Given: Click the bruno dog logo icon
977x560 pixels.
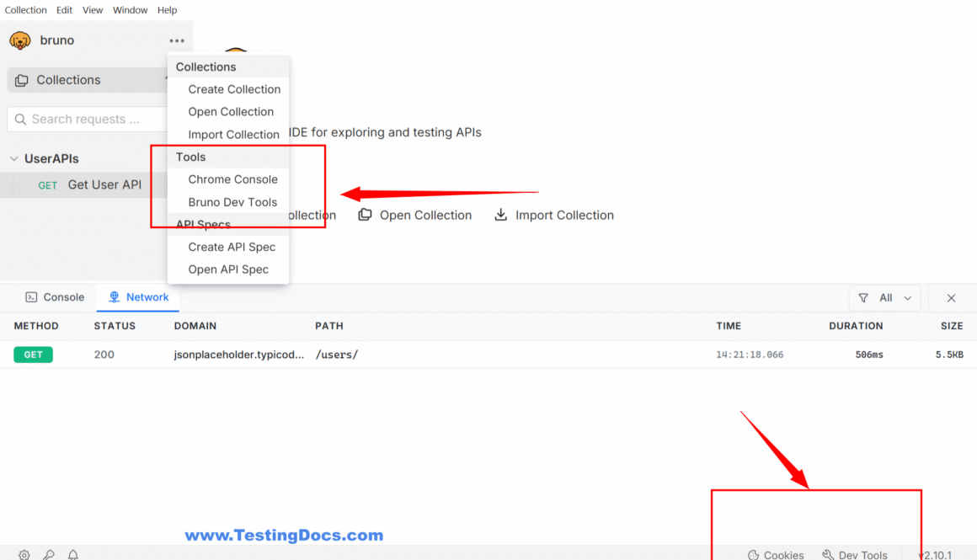Looking at the screenshot, I should click(x=20, y=40).
